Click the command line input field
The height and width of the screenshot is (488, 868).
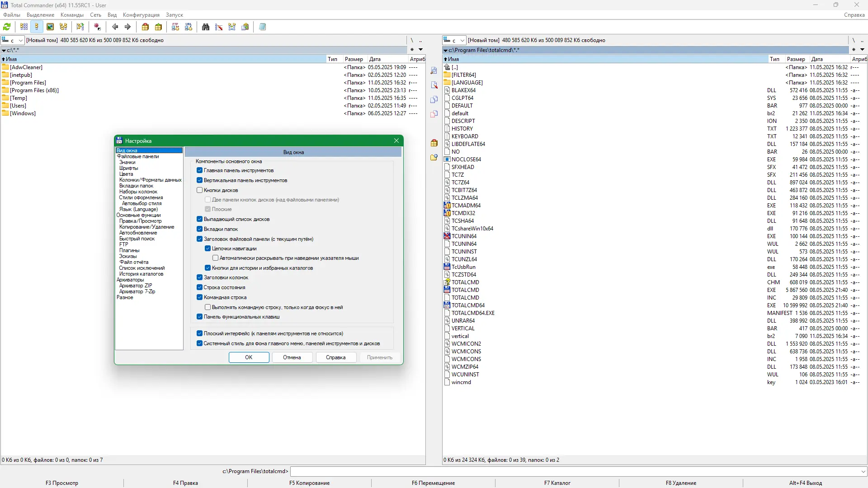point(574,471)
